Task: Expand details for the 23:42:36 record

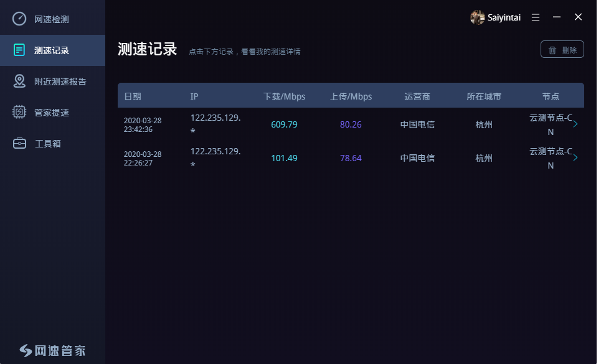Action: [576, 124]
